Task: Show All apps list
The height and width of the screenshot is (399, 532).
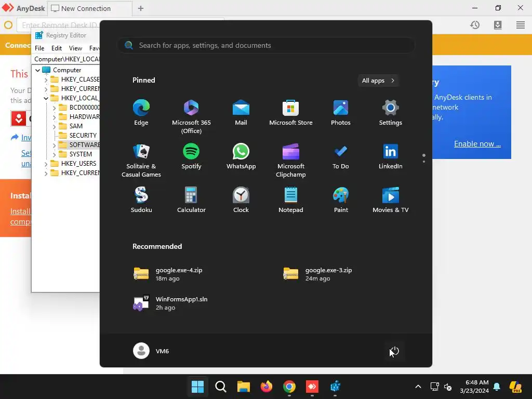Action: pos(378,81)
